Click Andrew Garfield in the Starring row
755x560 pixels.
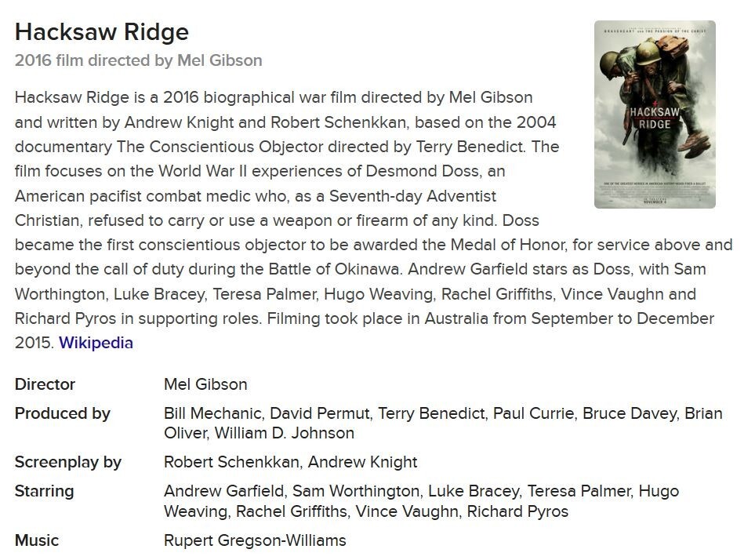click(223, 491)
